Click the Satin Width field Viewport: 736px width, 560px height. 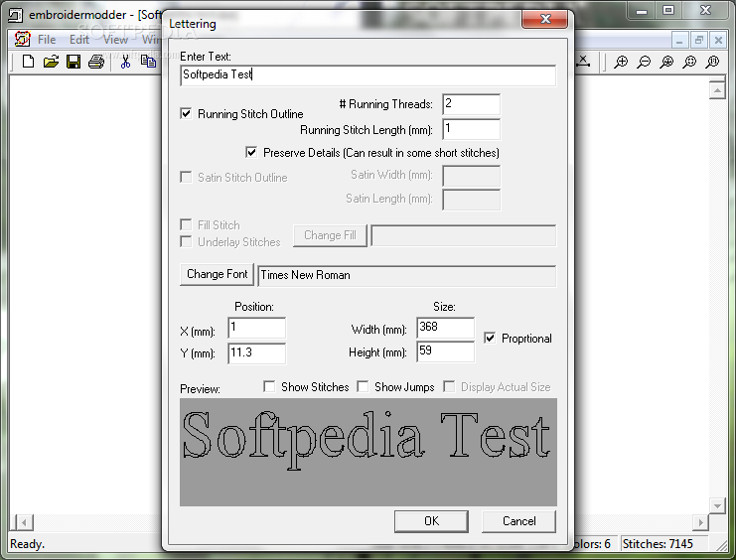[x=471, y=176]
